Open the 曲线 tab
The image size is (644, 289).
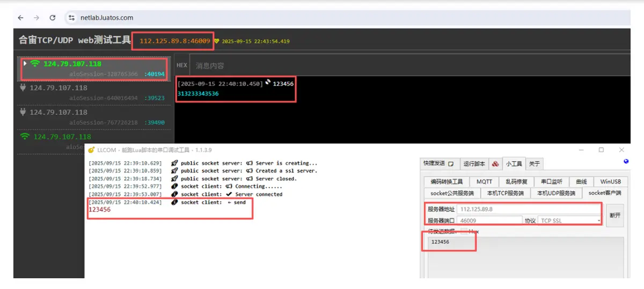pos(581,182)
